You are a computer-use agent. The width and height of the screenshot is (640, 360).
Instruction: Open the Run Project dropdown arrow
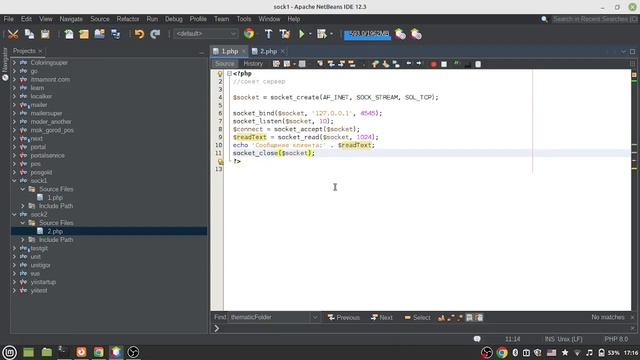310,34
